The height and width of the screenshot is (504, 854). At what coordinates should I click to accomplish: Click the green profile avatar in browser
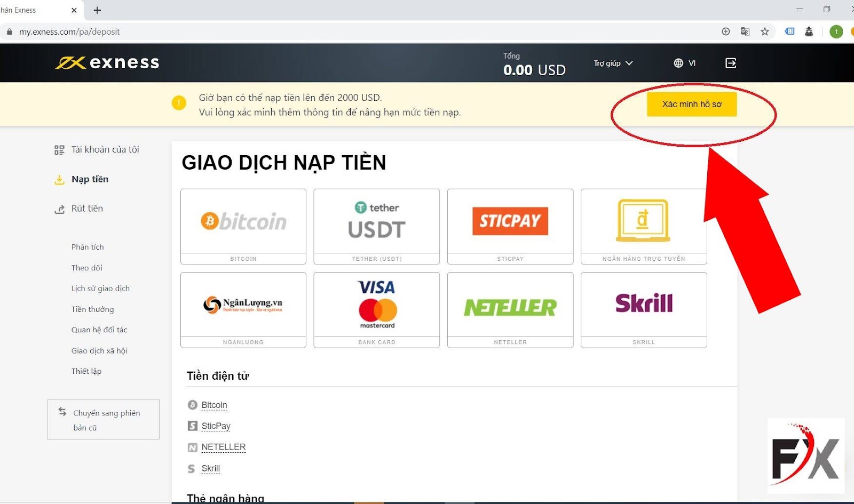836,31
